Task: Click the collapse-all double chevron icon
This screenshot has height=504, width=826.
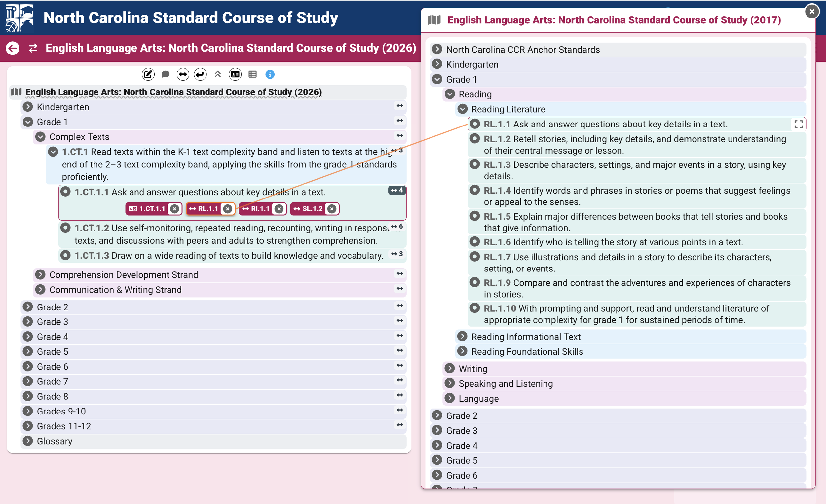Action: [217, 74]
